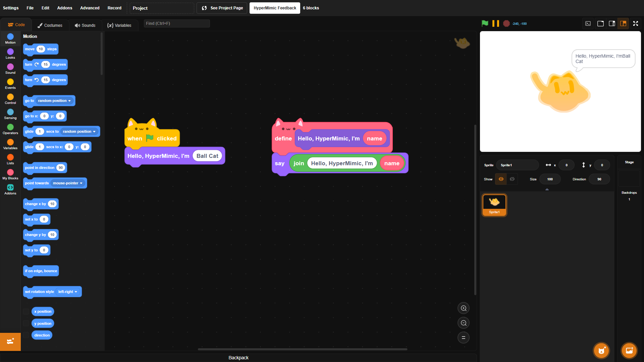Pause the project with the pause icon
Screen dimensions: 644x362
click(x=495, y=23)
